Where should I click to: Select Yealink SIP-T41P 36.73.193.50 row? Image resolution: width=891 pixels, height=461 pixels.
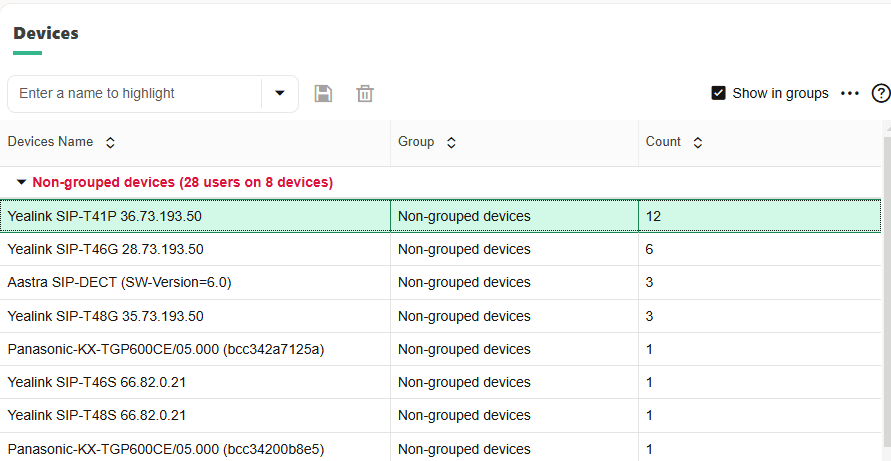[440, 216]
